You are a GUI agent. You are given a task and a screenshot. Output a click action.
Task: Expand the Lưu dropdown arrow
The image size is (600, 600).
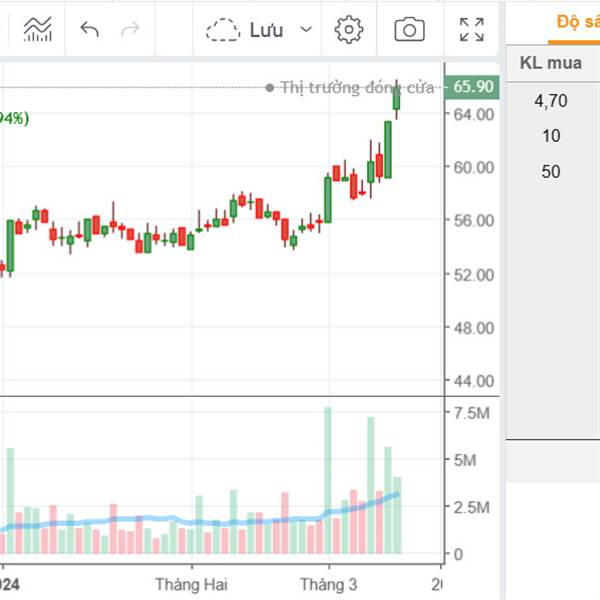point(306,29)
